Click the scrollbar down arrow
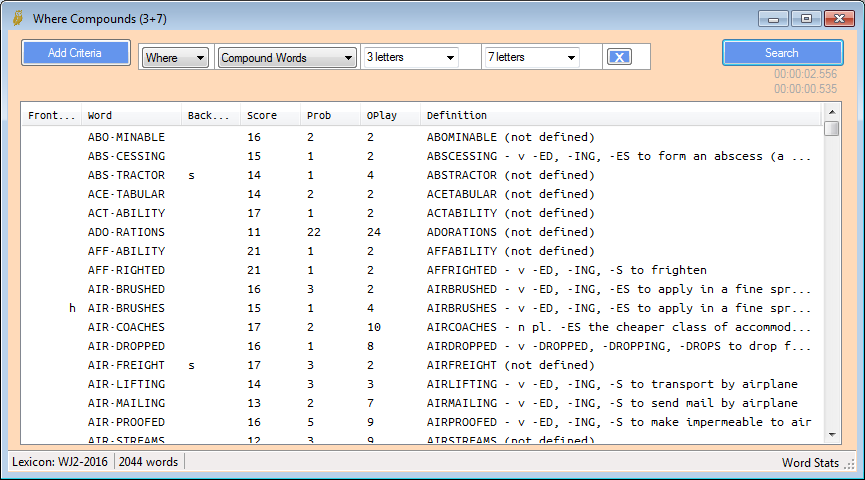 point(832,435)
